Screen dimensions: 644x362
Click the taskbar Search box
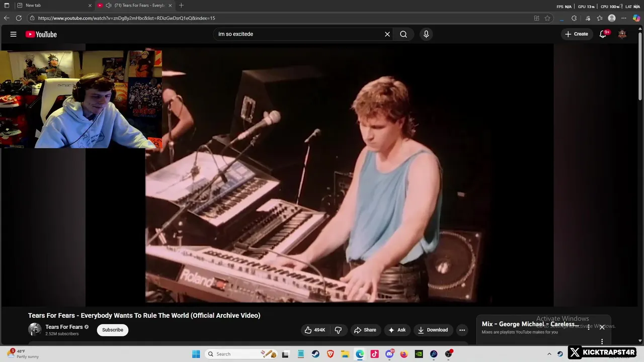coord(241,354)
